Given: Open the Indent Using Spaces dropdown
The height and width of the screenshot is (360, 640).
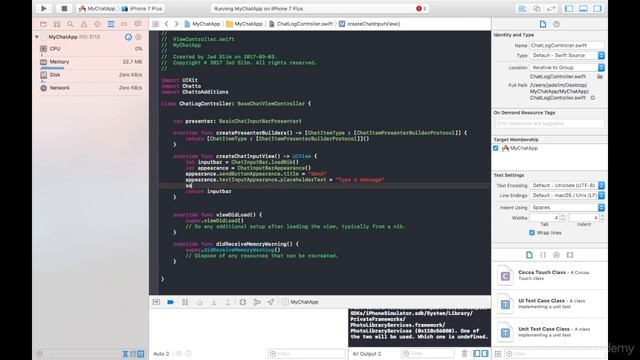Looking at the screenshot, I should click(567, 207).
